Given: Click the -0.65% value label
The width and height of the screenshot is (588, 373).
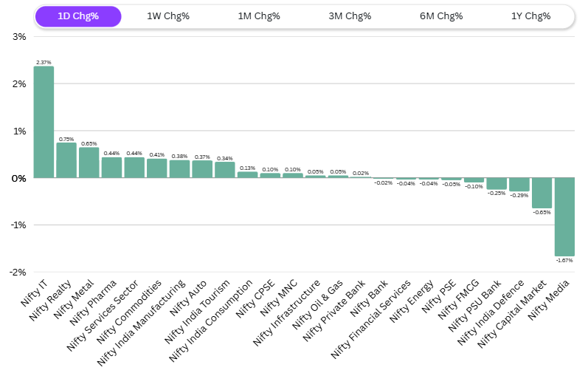Looking at the screenshot, I should (x=542, y=213).
